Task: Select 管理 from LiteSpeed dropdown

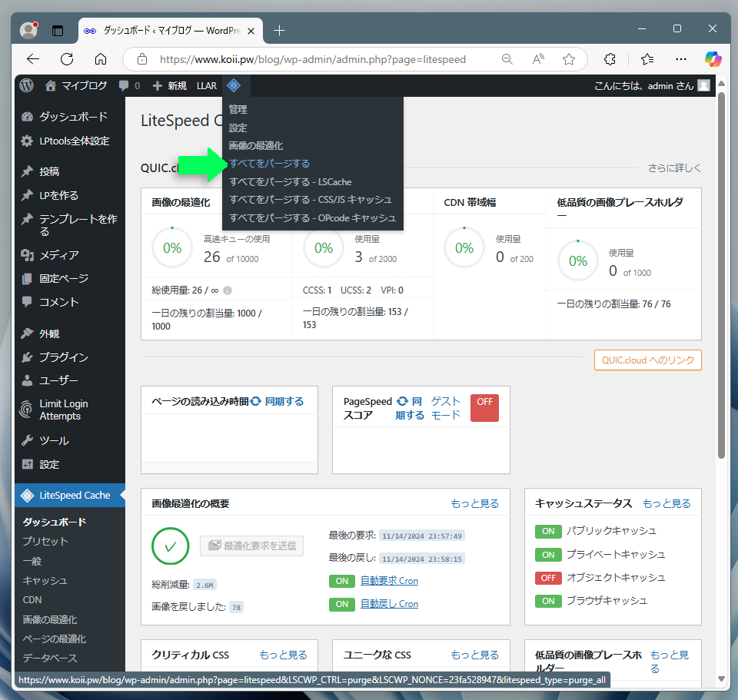Action: [x=238, y=109]
